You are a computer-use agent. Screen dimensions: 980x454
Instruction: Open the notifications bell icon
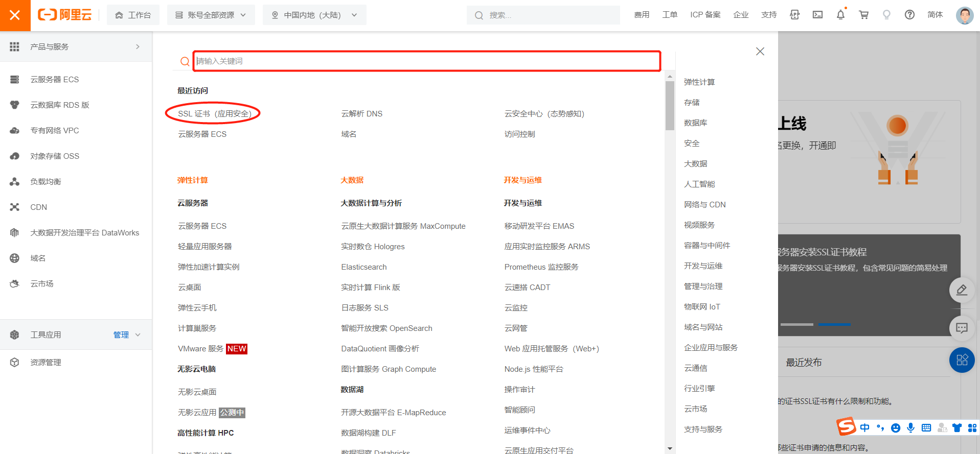tap(840, 15)
